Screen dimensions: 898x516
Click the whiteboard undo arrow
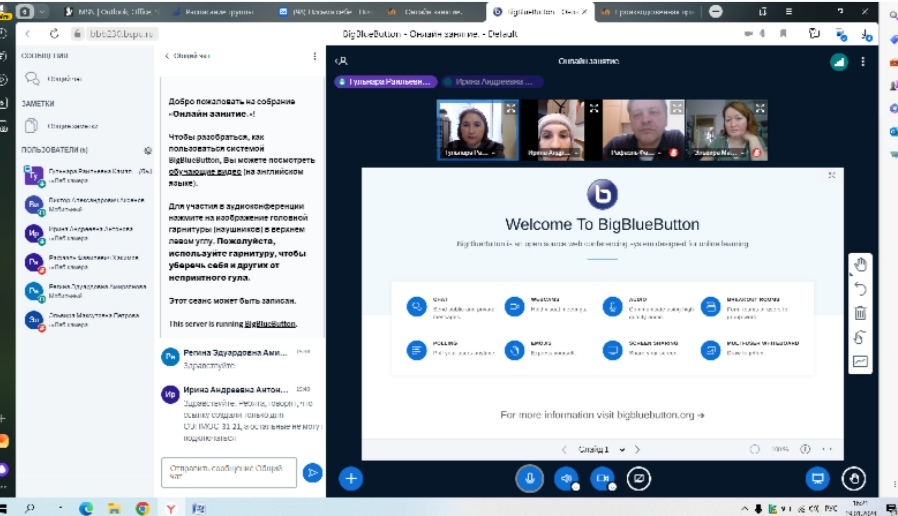pyautogui.click(x=860, y=289)
